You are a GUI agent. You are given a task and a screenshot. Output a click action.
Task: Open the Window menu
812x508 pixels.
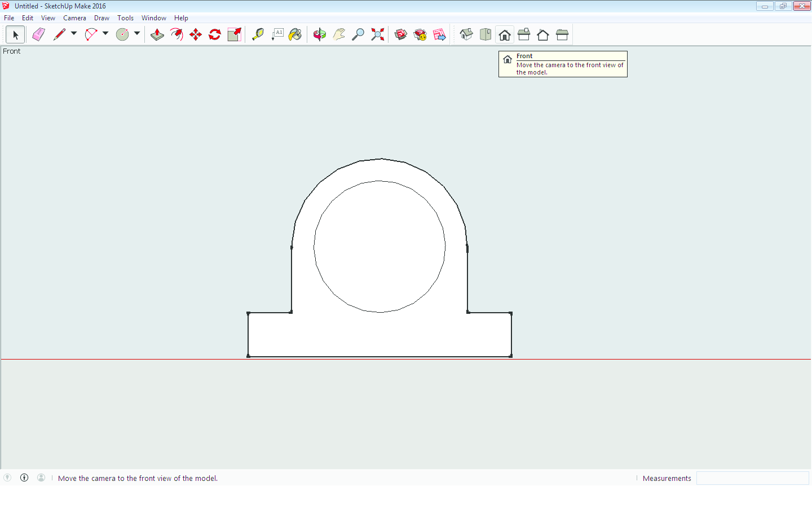[x=153, y=18]
